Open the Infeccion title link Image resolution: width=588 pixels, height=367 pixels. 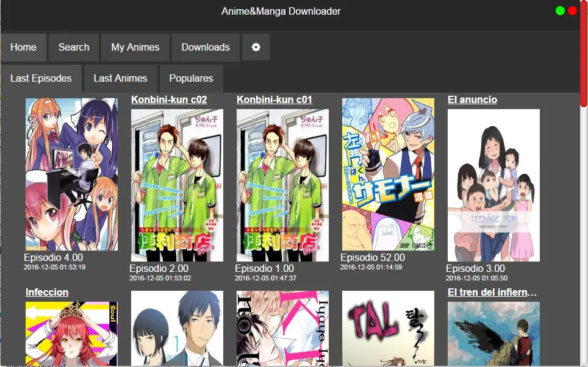coord(47,293)
